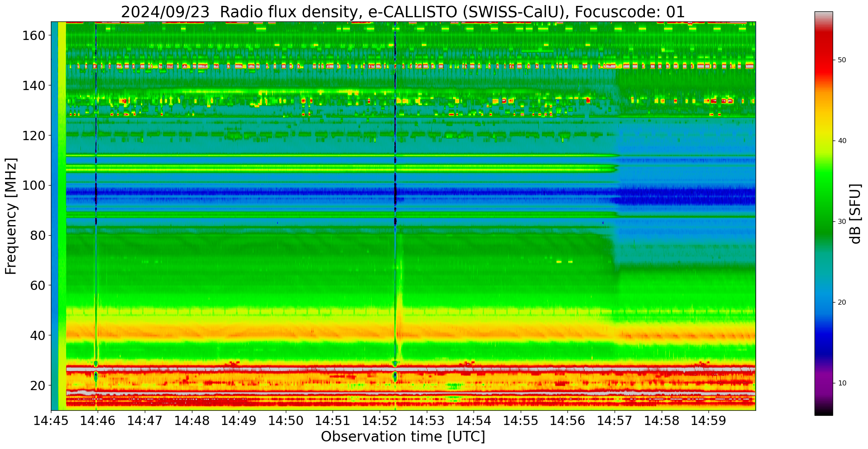Click the 160 MHz frequency tick label
868x449 pixels.
point(34,36)
